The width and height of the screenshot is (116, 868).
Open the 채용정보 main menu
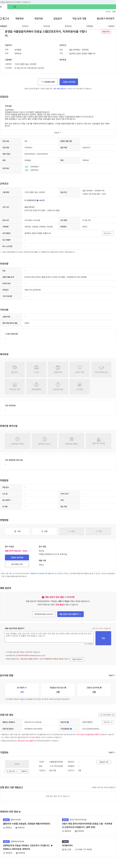20,19
